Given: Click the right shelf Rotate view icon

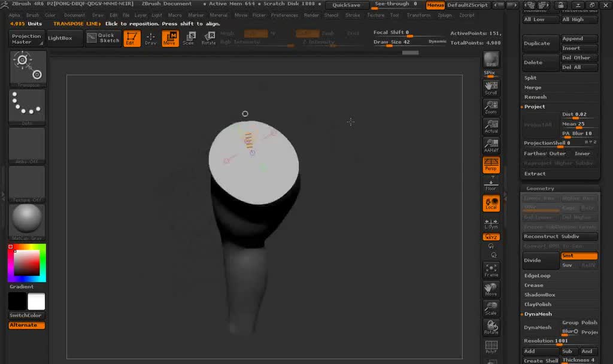Looking at the screenshot, I should click(491, 327).
